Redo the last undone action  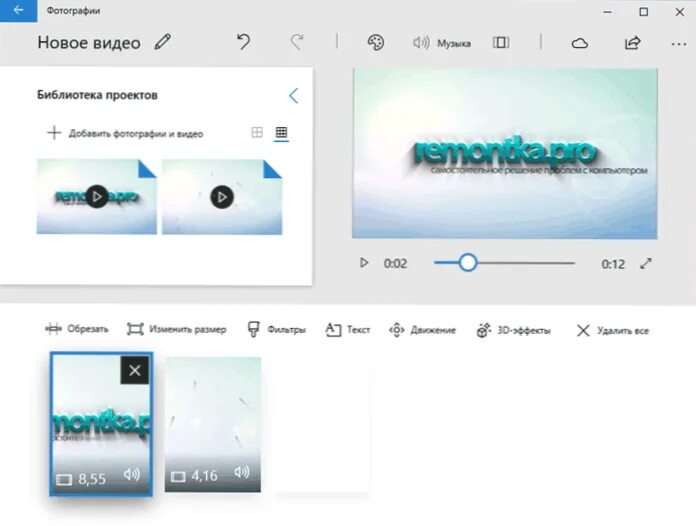(297, 43)
